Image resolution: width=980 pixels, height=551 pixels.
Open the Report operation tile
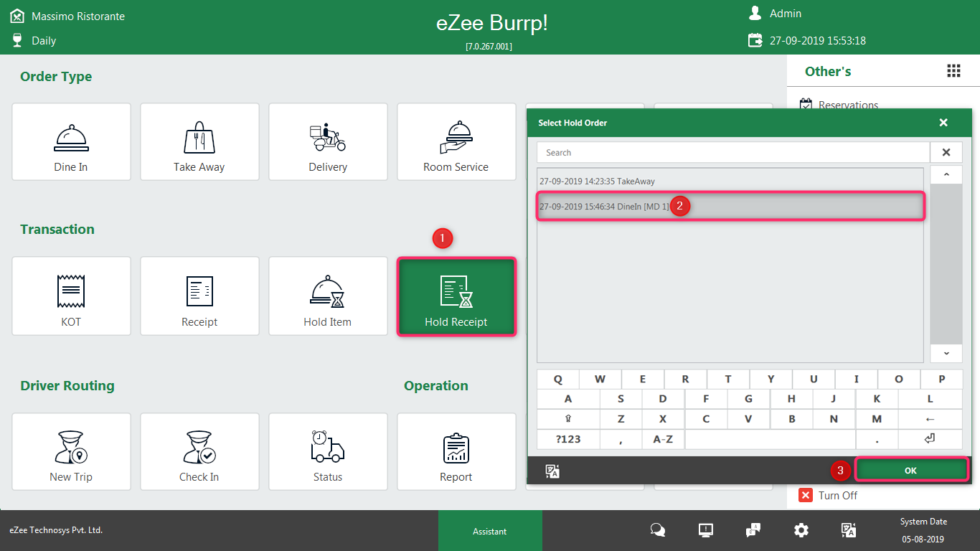click(x=456, y=451)
